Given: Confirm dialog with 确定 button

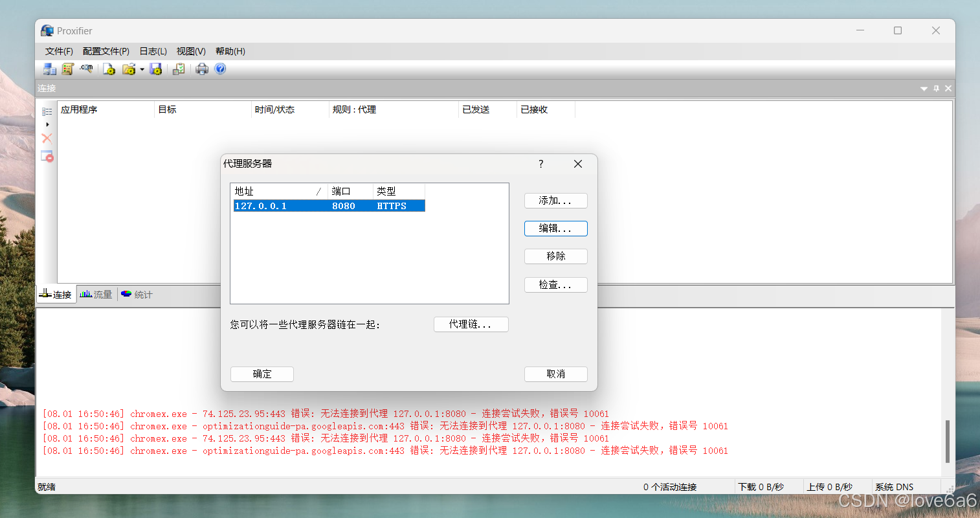Looking at the screenshot, I should coord(262,374).
